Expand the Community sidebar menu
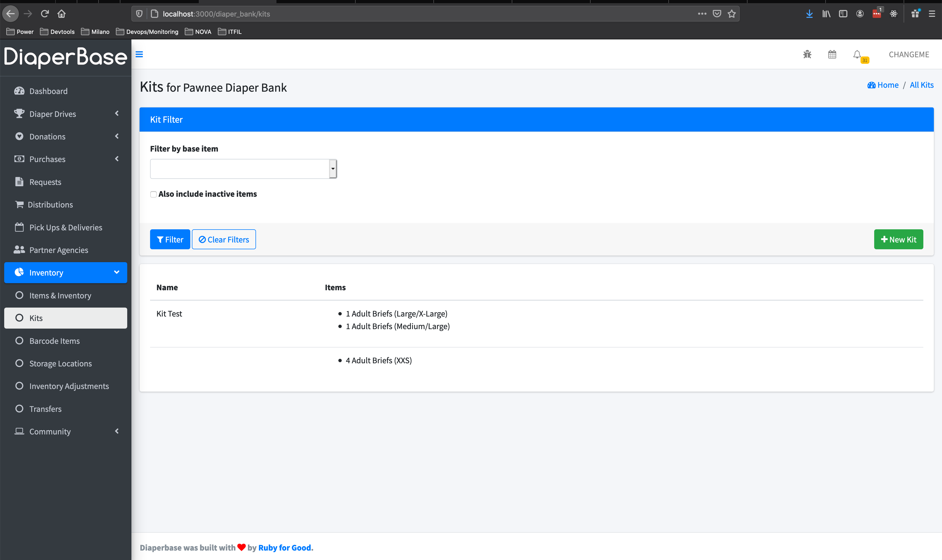The image size is (942, 560). 66,431
